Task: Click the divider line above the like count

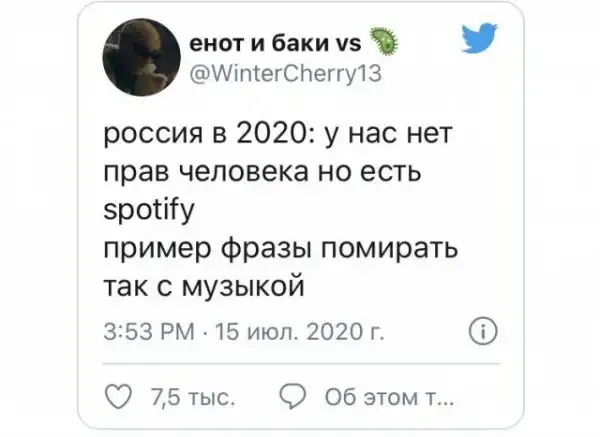Action: (301, 364)
